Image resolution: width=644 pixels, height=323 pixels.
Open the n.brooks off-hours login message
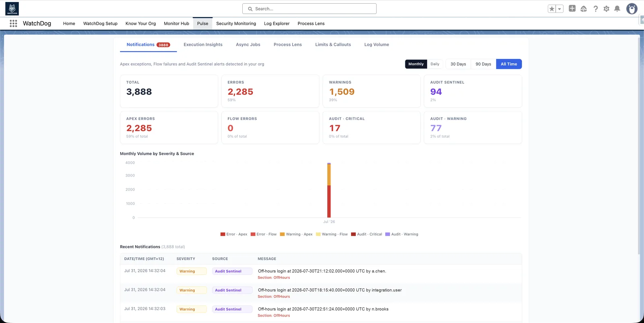pos(323,309)
